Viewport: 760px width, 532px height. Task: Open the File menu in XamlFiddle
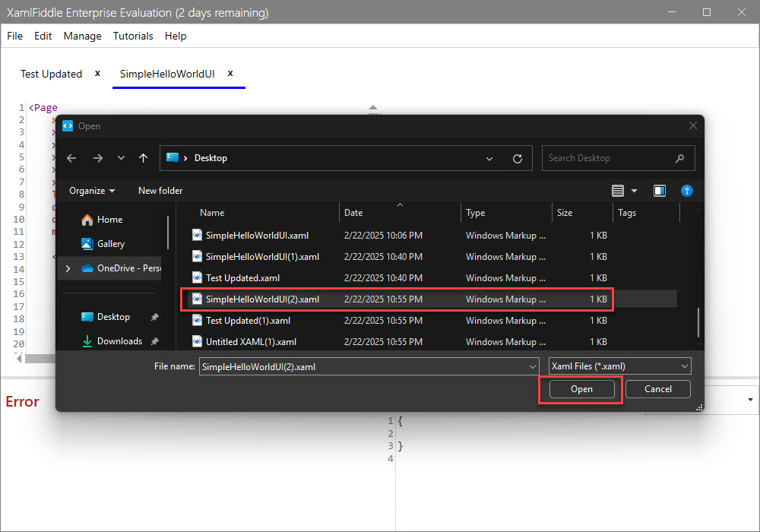14,36
